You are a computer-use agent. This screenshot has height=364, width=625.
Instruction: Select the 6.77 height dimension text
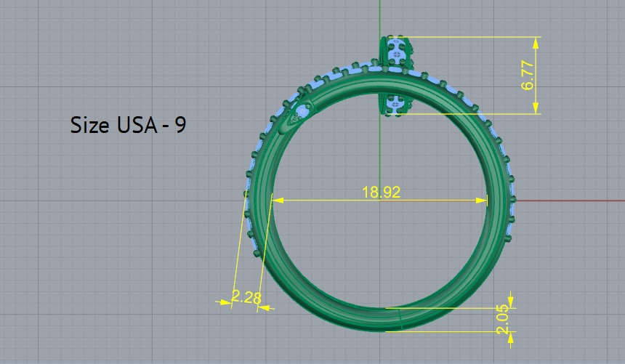[x=527, y=75]
